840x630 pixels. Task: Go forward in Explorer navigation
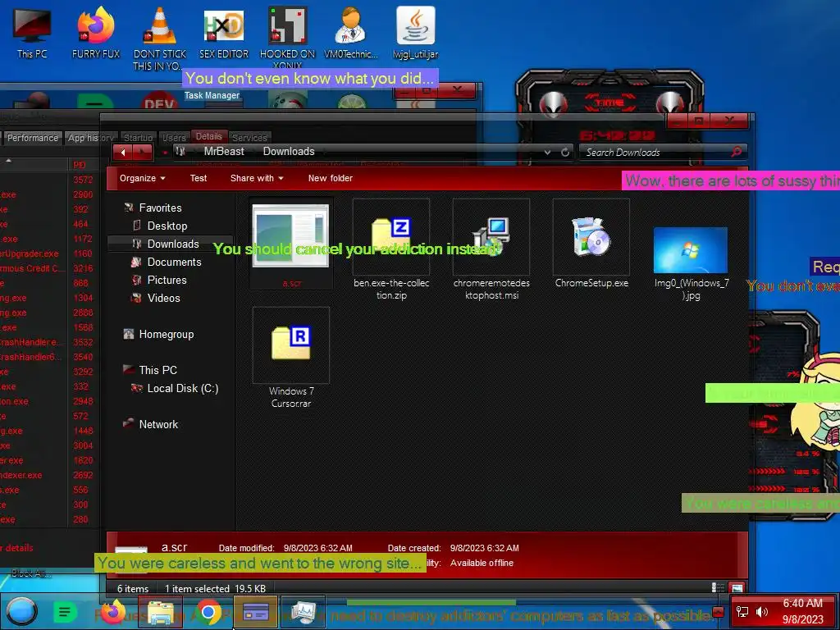(142, 152)
